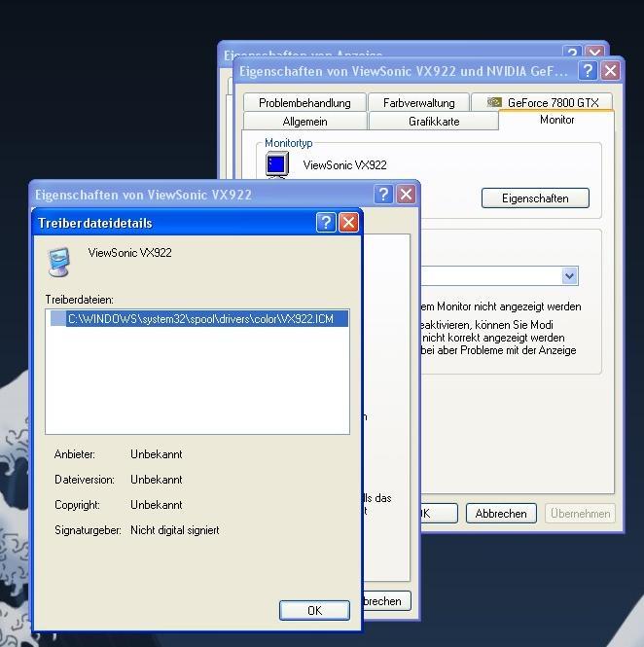Click OK in Treiberdateidetails dialog
The height and width of the screenshot is (647, 644).
click(314, 610)
